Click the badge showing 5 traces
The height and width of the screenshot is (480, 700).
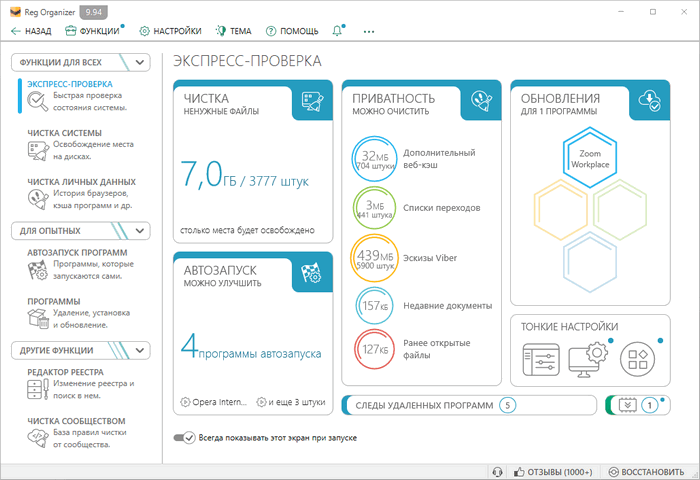click(507, 405)
